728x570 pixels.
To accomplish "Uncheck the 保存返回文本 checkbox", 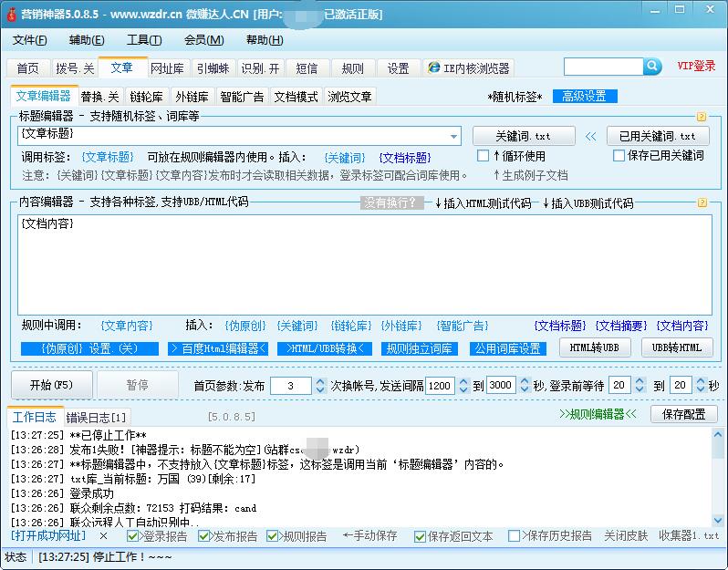I will pyautogui.click(x=420, y=536).
